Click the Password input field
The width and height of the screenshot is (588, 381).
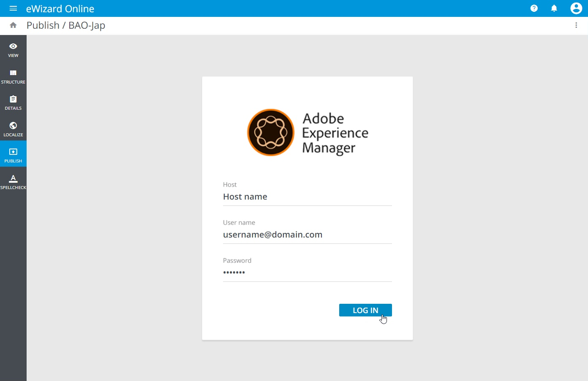click(x=307, y=273)
